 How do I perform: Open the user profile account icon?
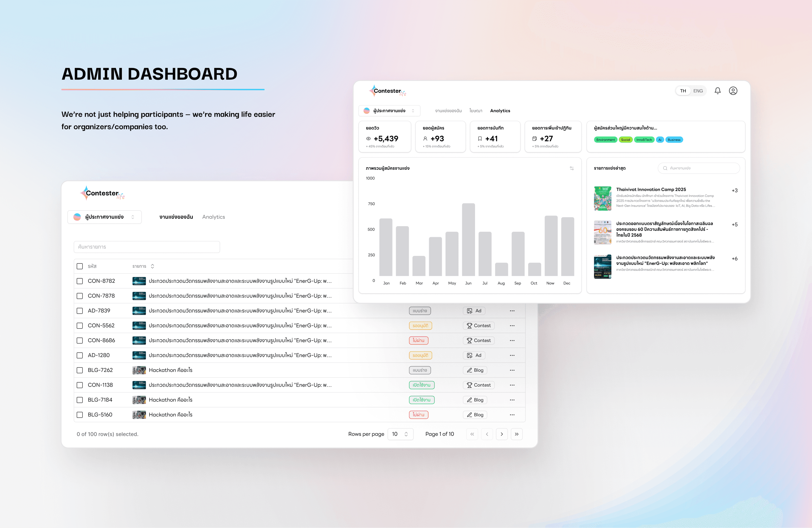[733, 91]
